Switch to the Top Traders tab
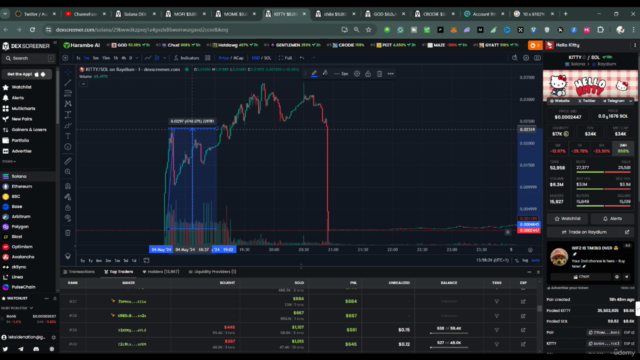This screenshot has width=640, height=360. 119,272
